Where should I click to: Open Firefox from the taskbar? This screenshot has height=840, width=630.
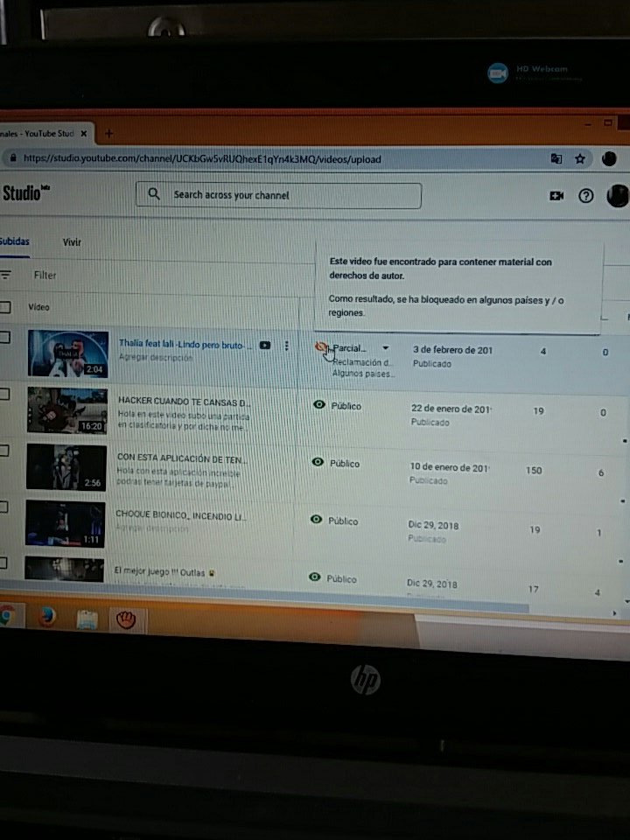click(x=47, y=618)
